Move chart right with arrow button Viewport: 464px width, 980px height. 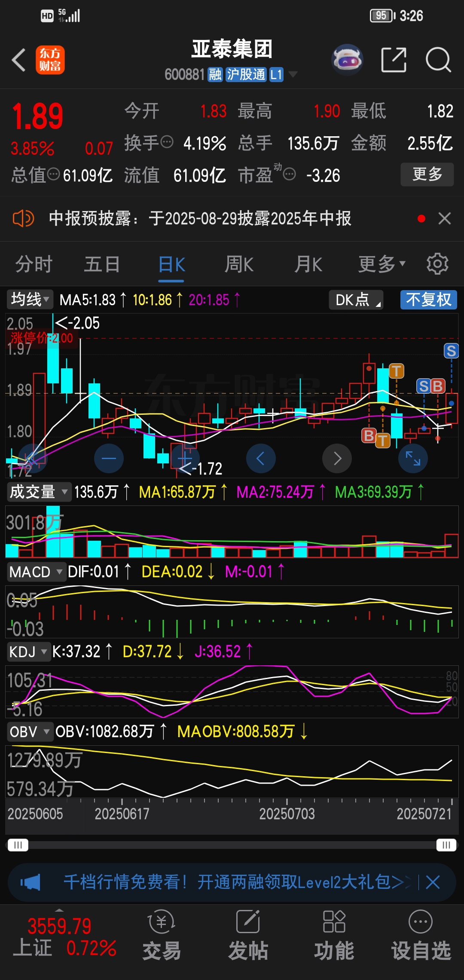(x=337, y=458)
